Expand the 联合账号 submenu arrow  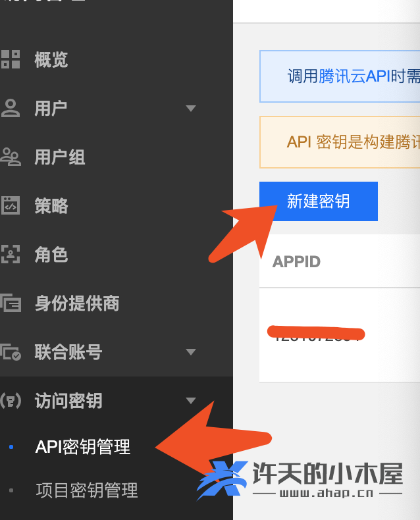[191, 352]
